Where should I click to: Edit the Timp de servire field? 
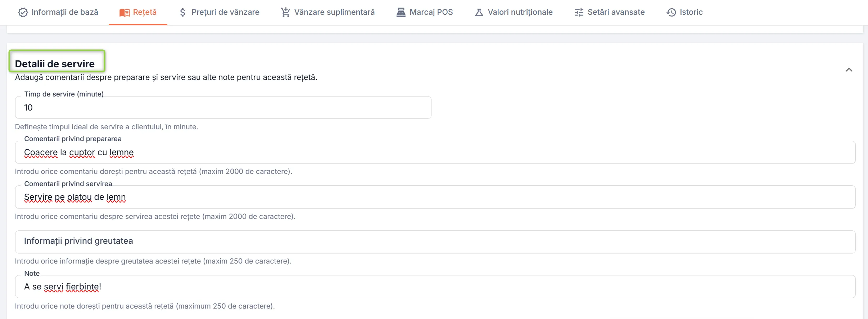point(223,107)
